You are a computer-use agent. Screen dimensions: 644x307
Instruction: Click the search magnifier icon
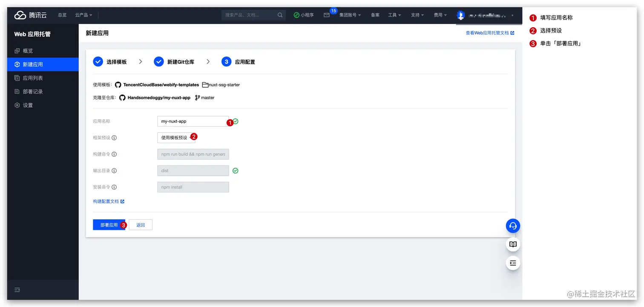pos(280,15)
